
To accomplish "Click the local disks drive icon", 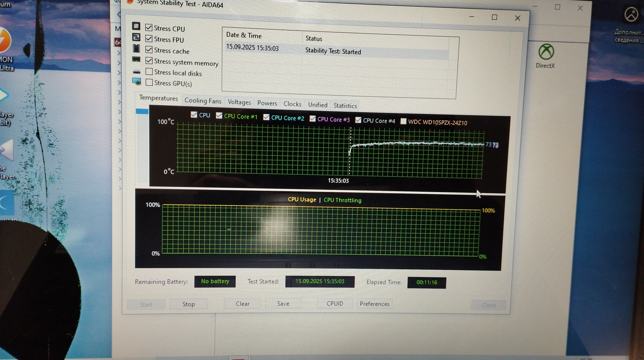I will coord(137,72).
